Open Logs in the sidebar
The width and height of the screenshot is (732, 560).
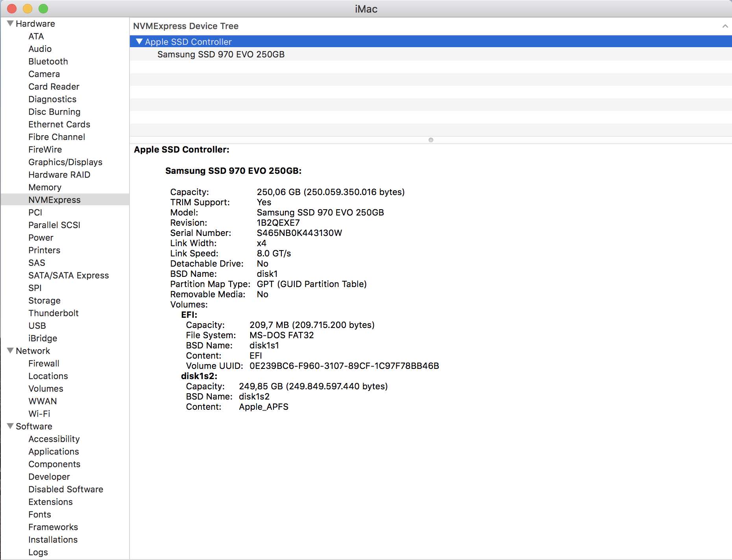click(x=38, y=552)
